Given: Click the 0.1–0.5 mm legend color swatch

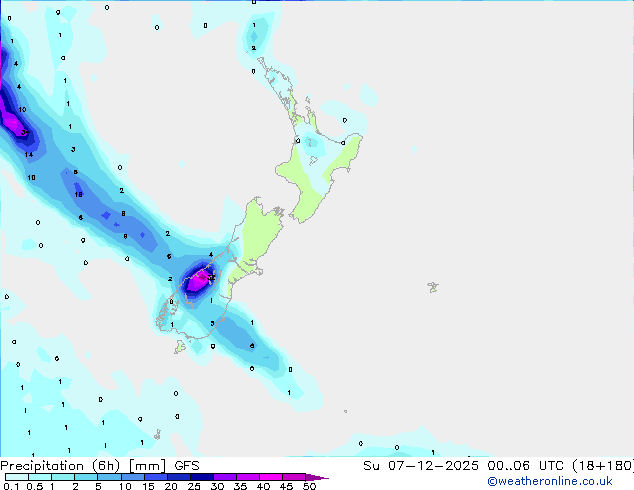Looking at the screenshot, I should click(17, 477).
